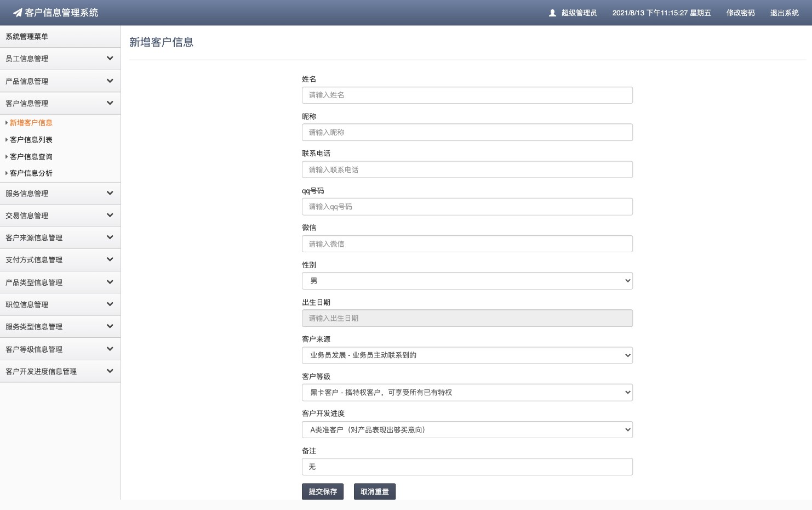Expand 客户来源信息管理 chevron
Screen dimensions: 812x510
pos(110,237)
